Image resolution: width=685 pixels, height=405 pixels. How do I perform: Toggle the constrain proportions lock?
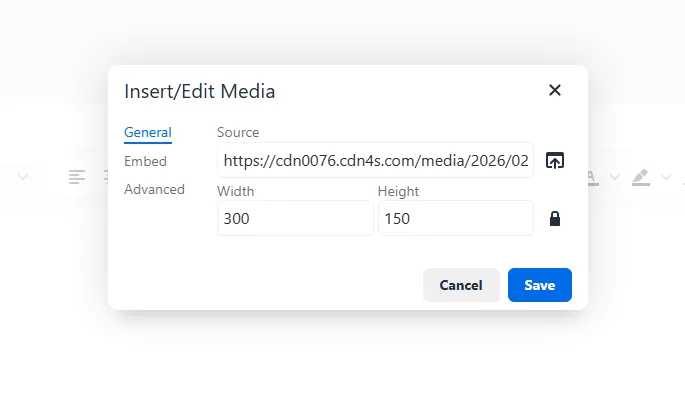click(555, 218)
